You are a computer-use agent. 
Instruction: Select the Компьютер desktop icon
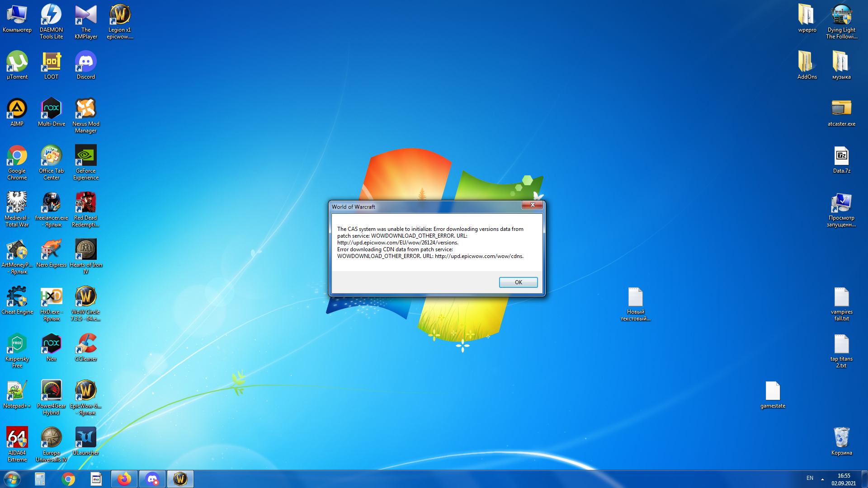pos(17,19)
